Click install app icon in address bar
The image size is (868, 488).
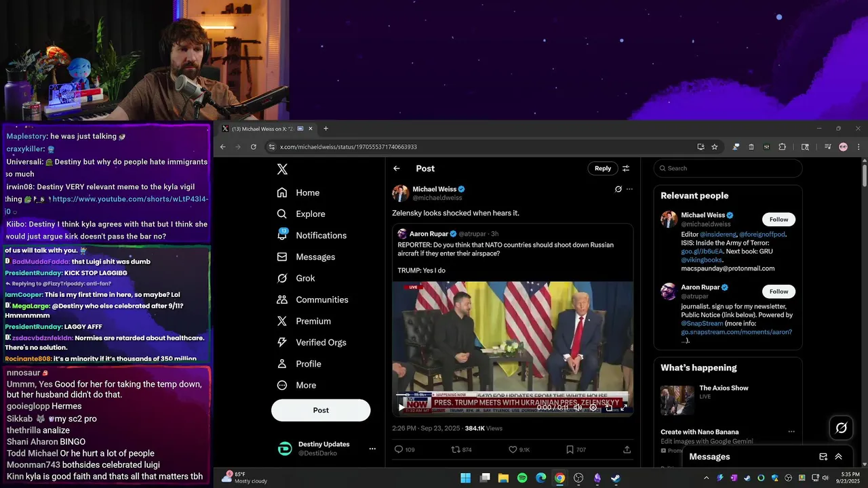point(701,146)
